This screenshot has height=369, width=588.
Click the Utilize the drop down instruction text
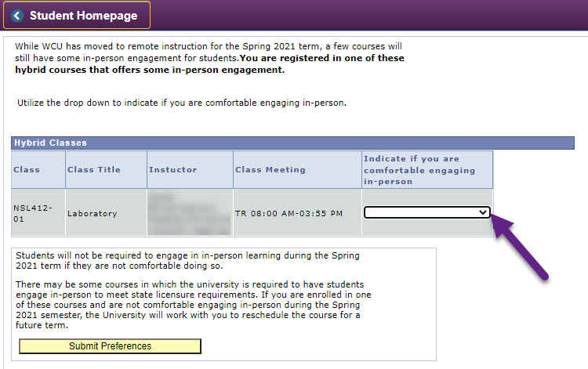[x=181, y=103]
